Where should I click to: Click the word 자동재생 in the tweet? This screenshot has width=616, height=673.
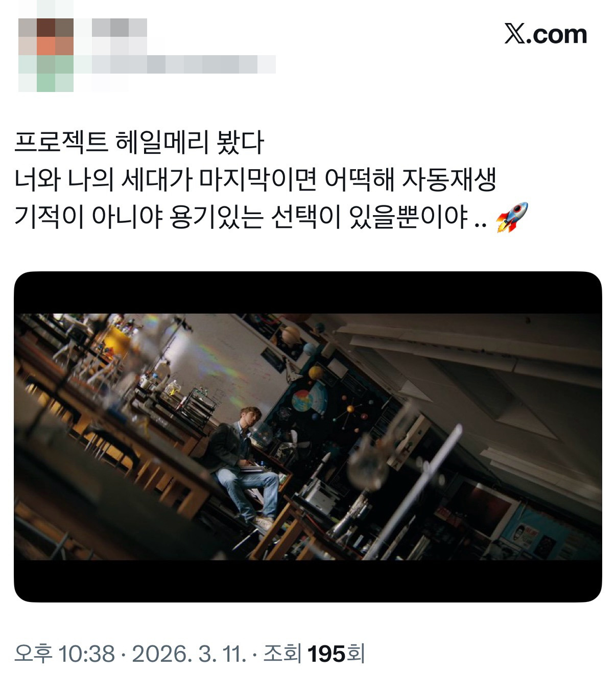[x=449, y=179]
